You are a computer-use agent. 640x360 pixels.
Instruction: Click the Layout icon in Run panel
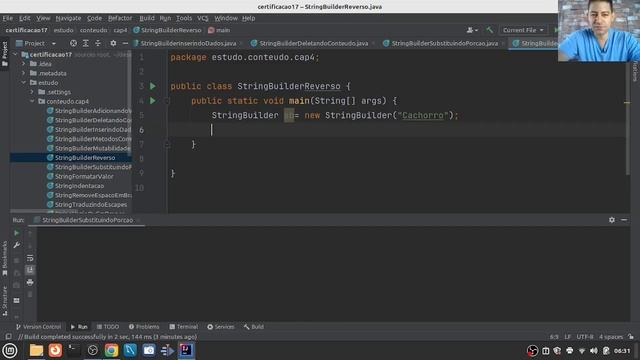pyautogui.click(x=16, y=300)
